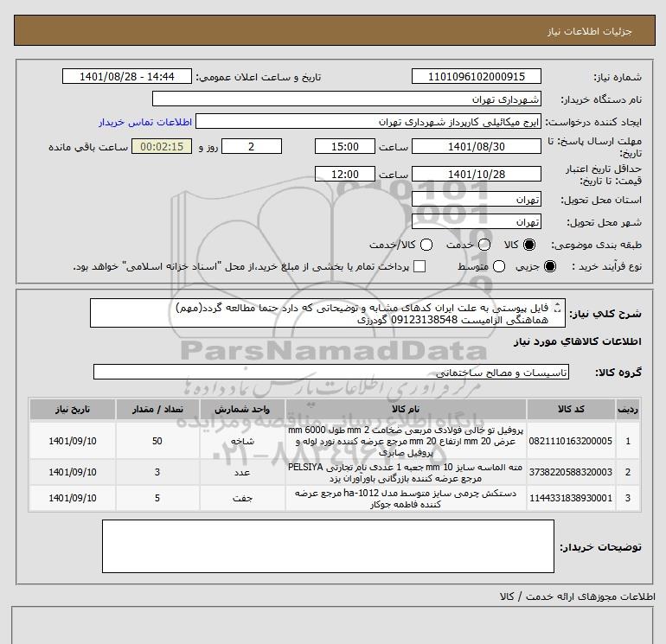Screen dimensions: 666x644
Task: Click the ردیف column header
Action: [627, 409]
